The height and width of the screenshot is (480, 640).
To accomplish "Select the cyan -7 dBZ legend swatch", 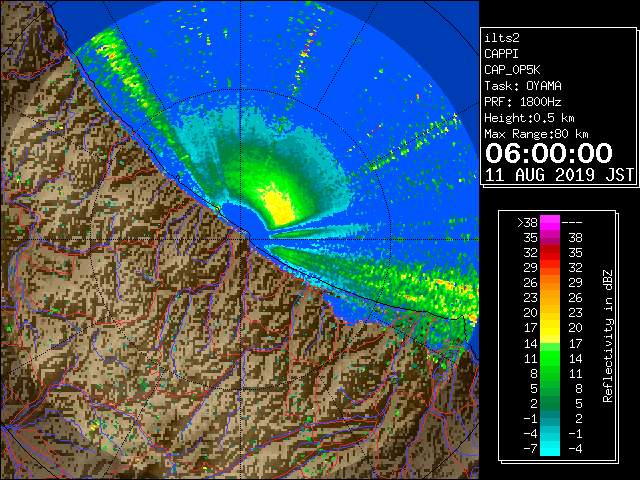I will 550,449.
